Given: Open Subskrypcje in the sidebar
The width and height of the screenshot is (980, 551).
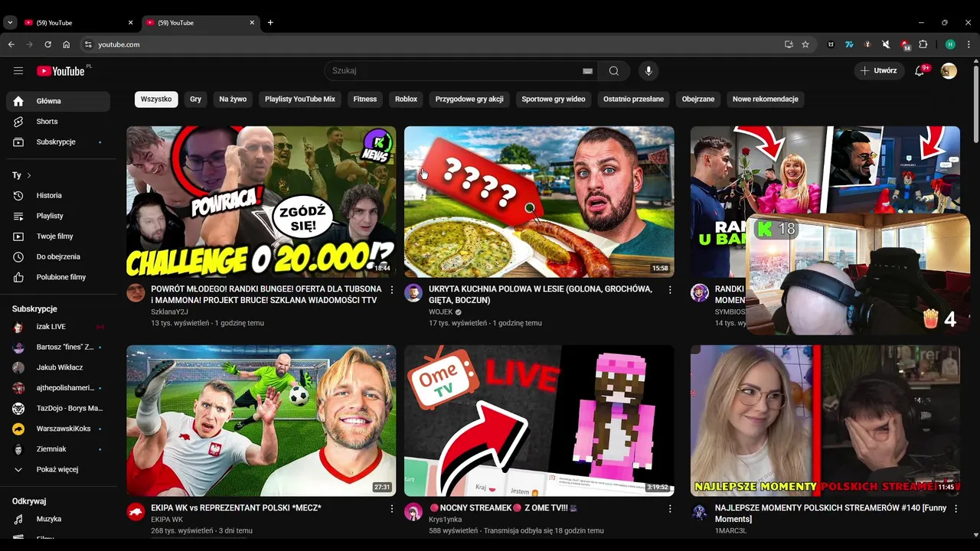Looking at the screenshot, I should [58, 142].
